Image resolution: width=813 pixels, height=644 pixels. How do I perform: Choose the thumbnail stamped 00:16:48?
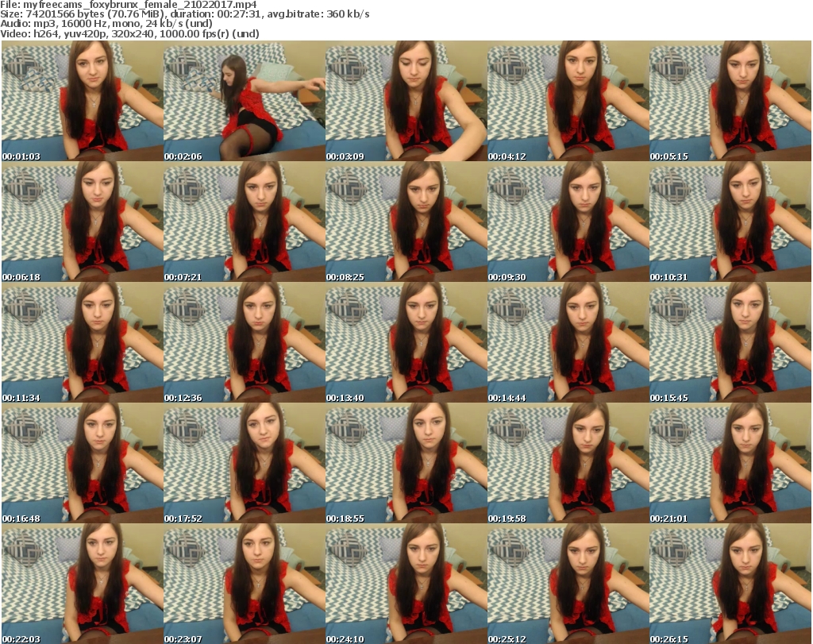(x=83, y=463)
